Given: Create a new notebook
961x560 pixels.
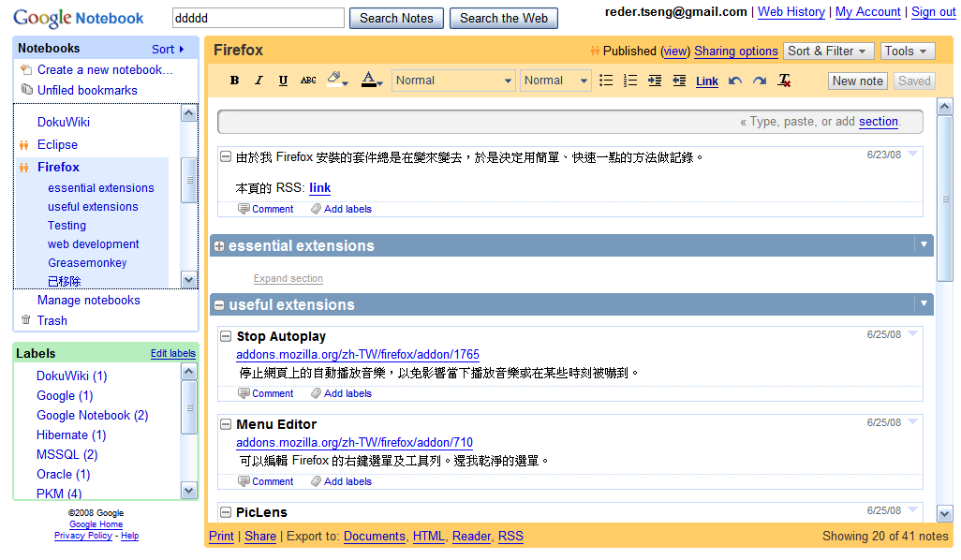Looking at the screenshot, I should click(105, 70).
